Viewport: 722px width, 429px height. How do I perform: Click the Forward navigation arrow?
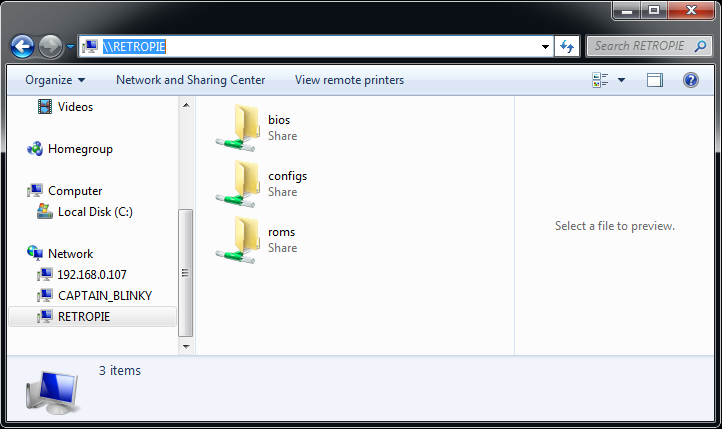50,46
